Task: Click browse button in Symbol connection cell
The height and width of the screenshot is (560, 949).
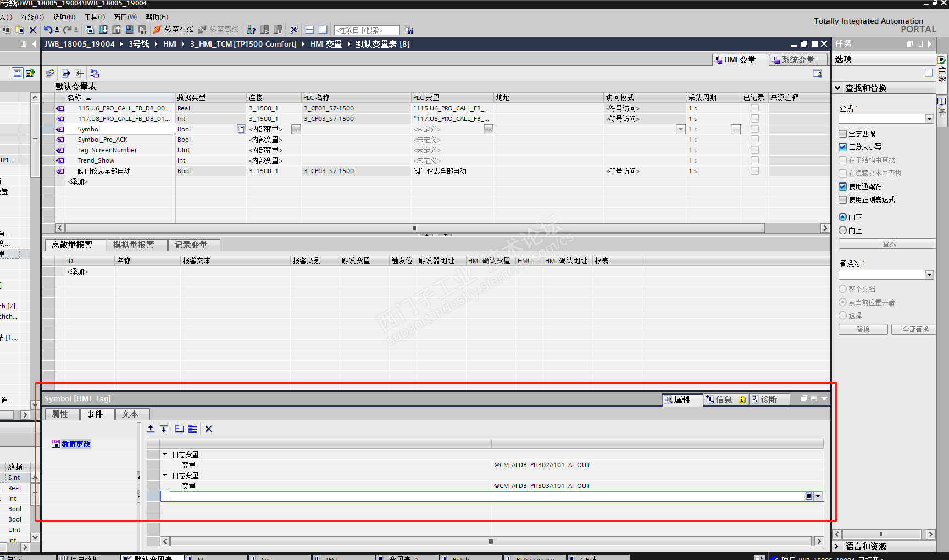Action: [x=296, y=129]
